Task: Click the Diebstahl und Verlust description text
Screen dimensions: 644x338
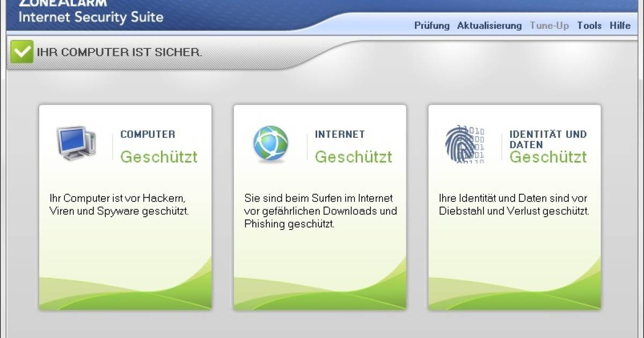Action: [x=514, y=205]
